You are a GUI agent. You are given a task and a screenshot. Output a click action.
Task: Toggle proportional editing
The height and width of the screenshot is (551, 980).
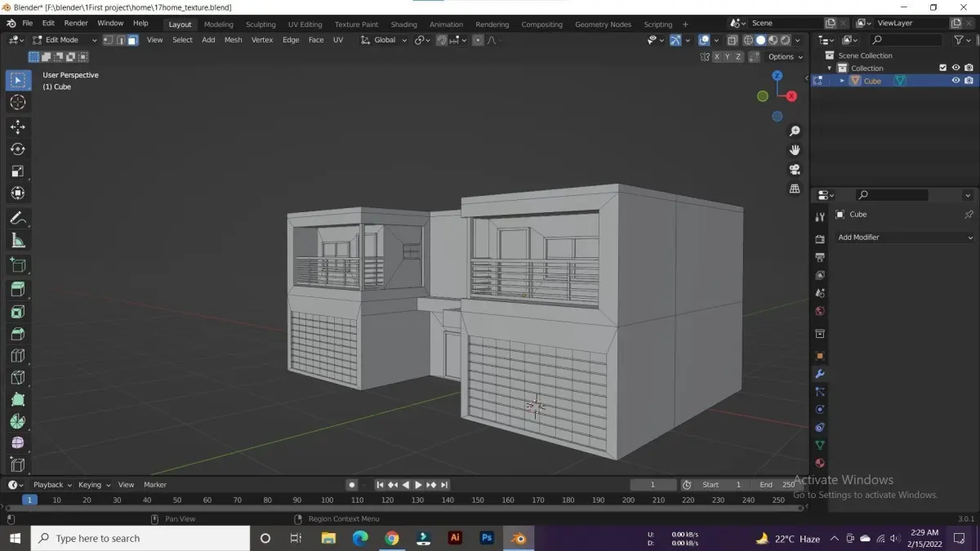[x=478, y=40]
